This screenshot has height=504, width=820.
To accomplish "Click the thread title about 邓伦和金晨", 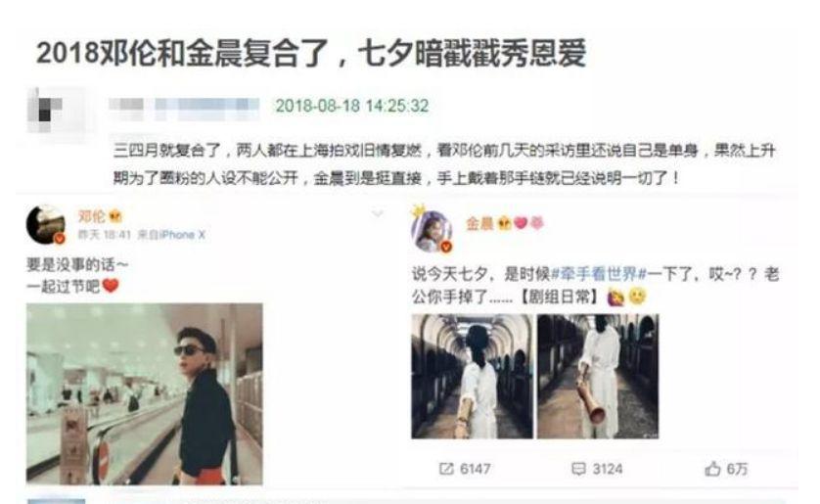I will click(311, 53).
